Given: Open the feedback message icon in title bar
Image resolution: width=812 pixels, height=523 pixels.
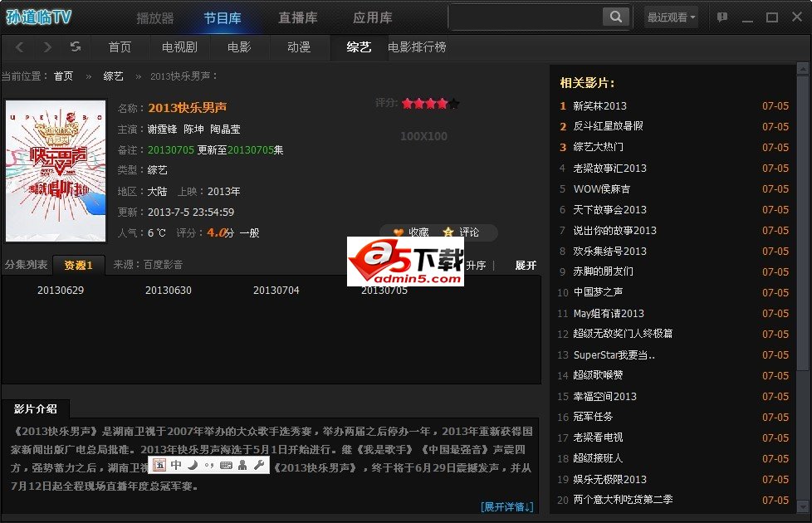Looking at the screenshot, I should point(722,17).
